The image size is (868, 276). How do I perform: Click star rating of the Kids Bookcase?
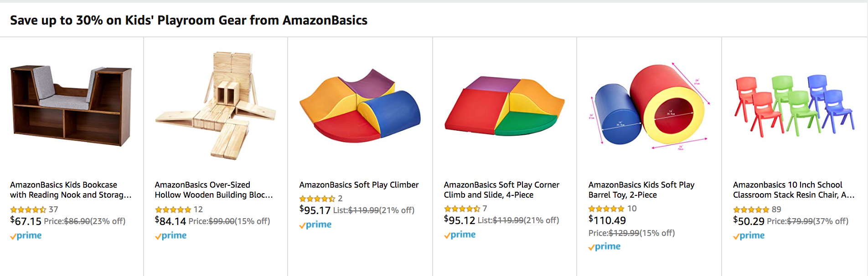(28, 210)
